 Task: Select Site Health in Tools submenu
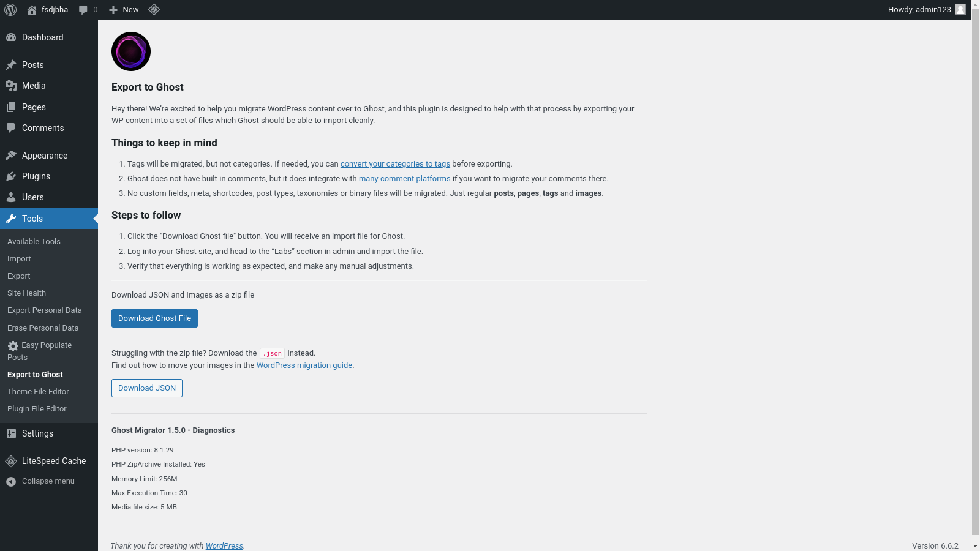pyautogui.click(x=26, y=293)
